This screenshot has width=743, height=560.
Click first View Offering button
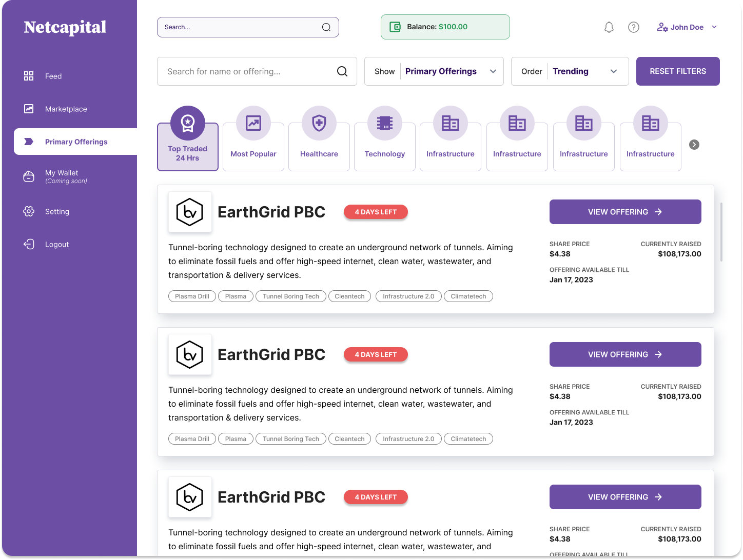coord(625,212)
